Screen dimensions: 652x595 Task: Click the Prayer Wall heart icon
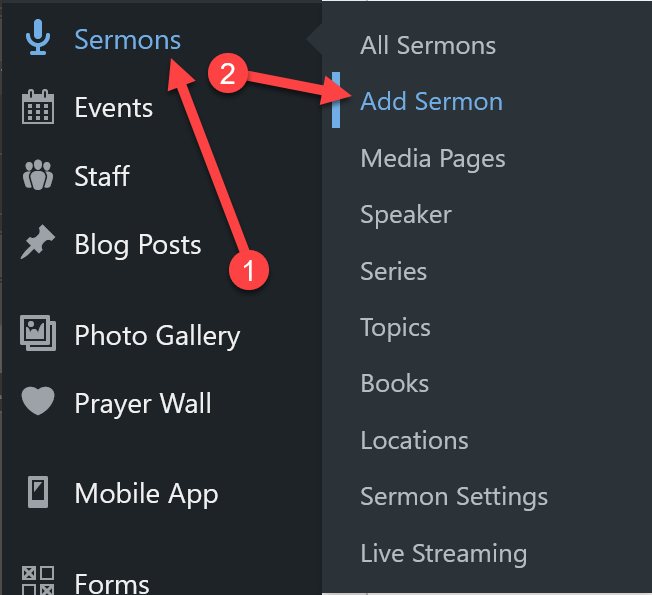click(38, 403)
